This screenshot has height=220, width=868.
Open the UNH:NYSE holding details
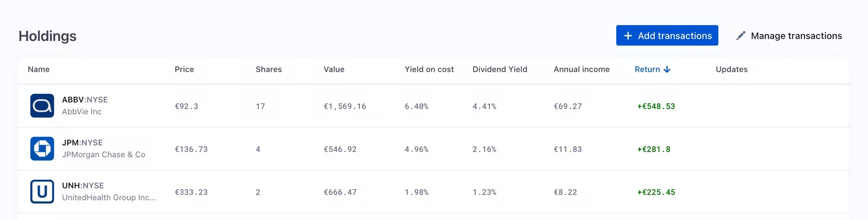(x=82, y=186)
